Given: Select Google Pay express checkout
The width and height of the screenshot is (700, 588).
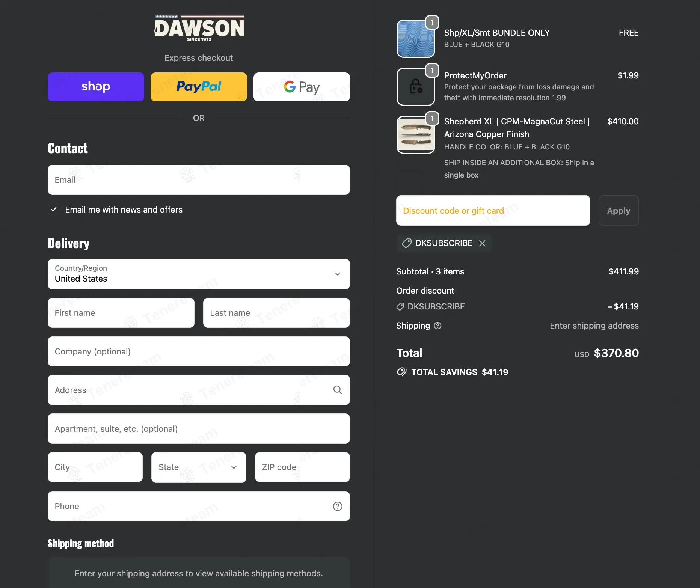Looking at the screenshot, I should point(302,87).
